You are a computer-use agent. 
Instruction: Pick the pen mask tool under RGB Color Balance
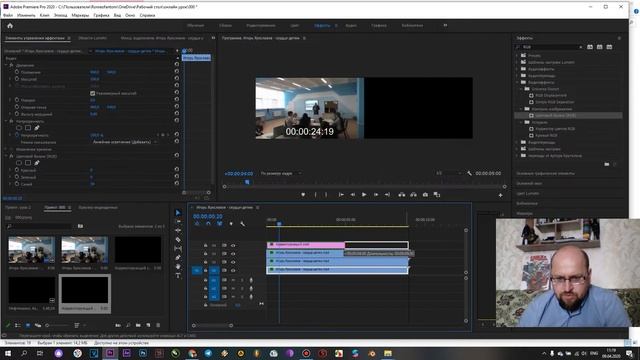point(37,163)
